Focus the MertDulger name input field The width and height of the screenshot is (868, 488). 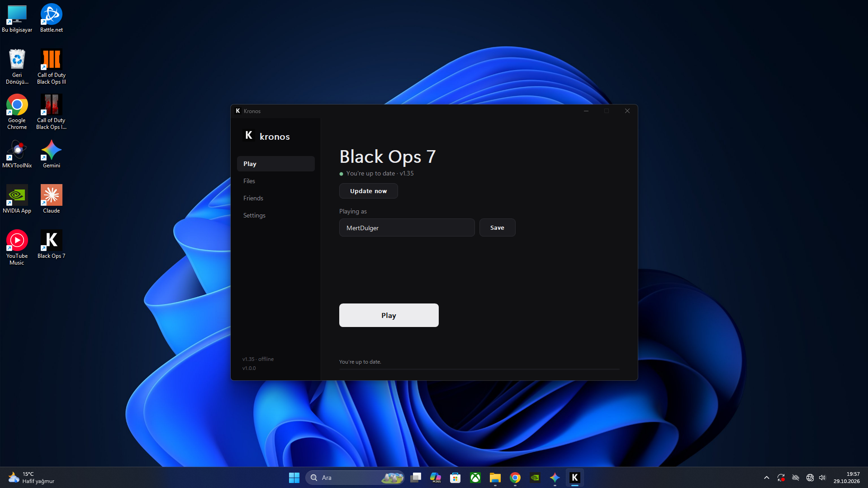click(x=407, y=227)
